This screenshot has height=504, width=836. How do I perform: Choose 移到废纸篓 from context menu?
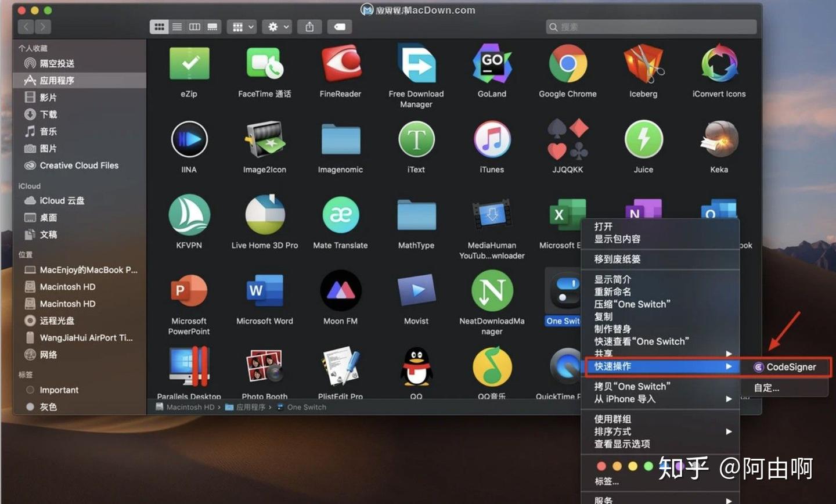(x=617, y=259)
